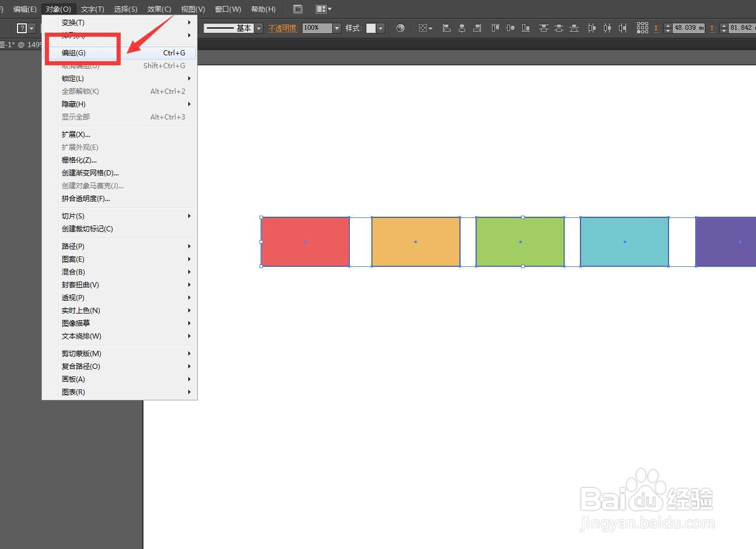Click horizontal align left icon
756x549 pixels.
coord(447,28)
